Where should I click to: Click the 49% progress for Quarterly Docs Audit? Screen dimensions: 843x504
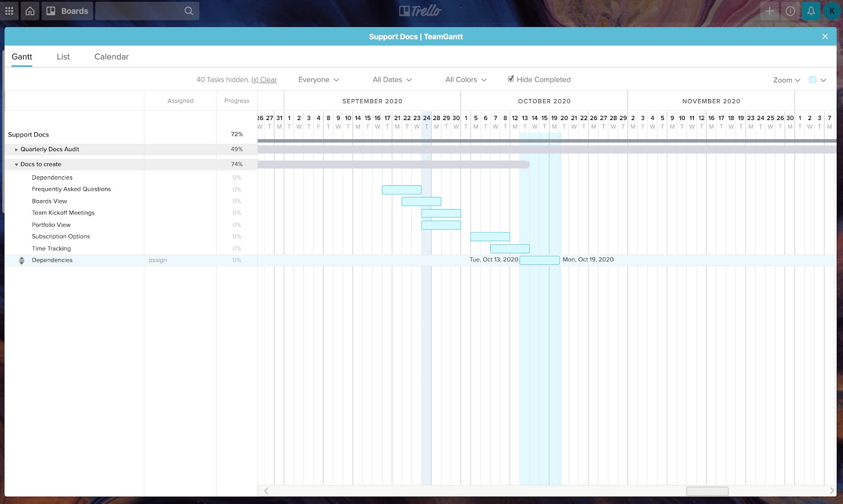tap(237, 150)
